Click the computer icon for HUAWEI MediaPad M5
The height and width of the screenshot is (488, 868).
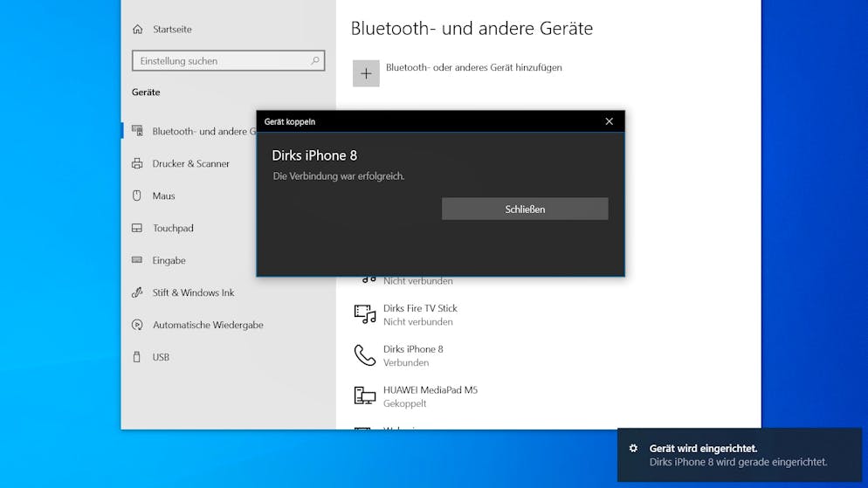coord(365,395)
